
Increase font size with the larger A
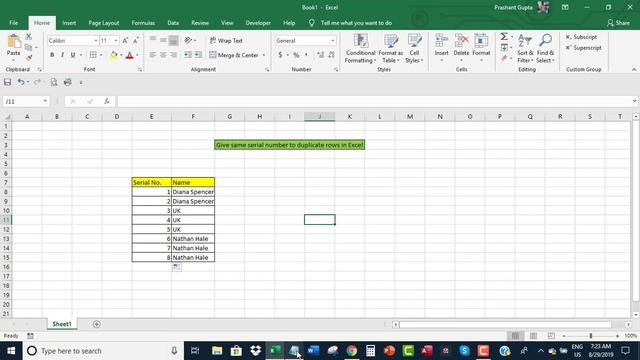tap(125, 40)
